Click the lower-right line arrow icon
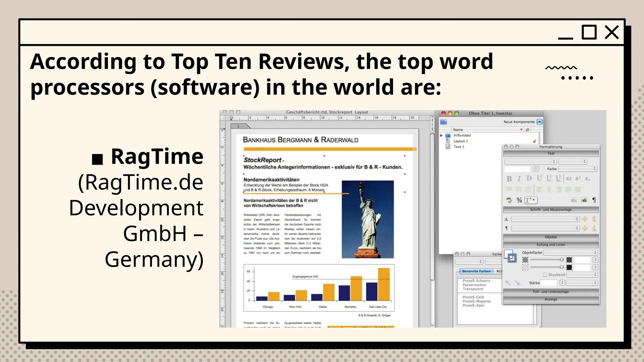Screen dimensions: 644x362 pyautogui.click(x=517, y=283)
